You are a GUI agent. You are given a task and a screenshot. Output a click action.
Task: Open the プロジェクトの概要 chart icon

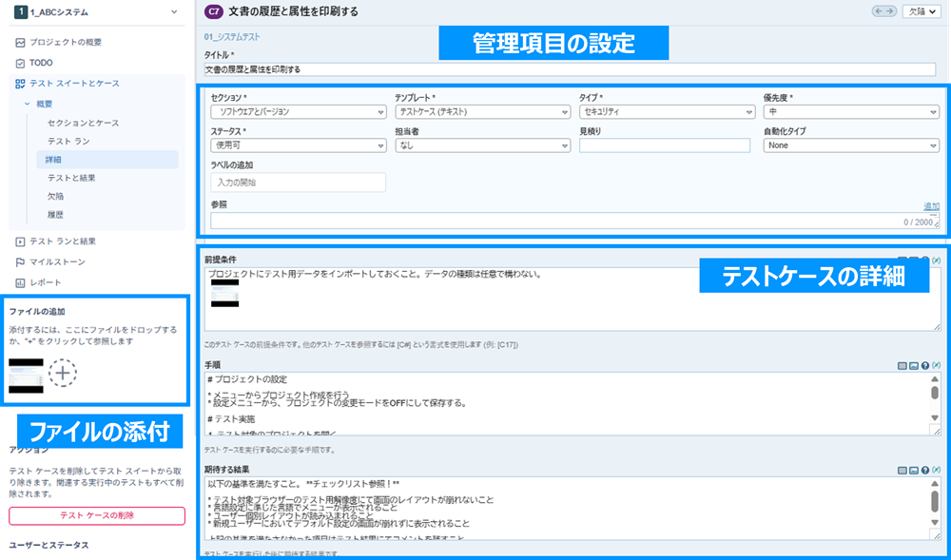point(20,43)
